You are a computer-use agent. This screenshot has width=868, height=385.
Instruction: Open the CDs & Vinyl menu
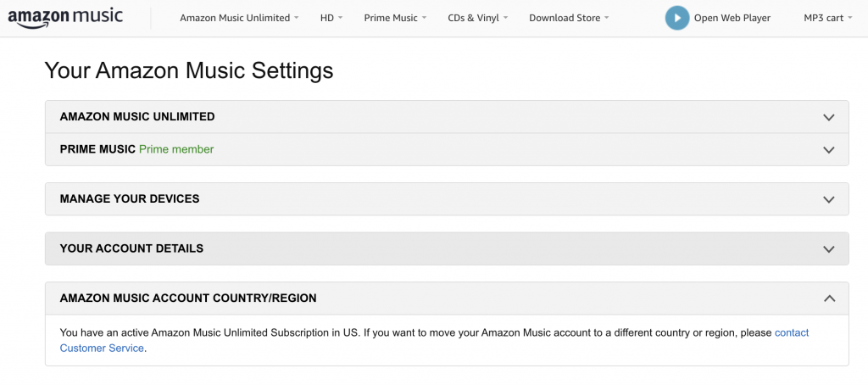click(478, 18)
